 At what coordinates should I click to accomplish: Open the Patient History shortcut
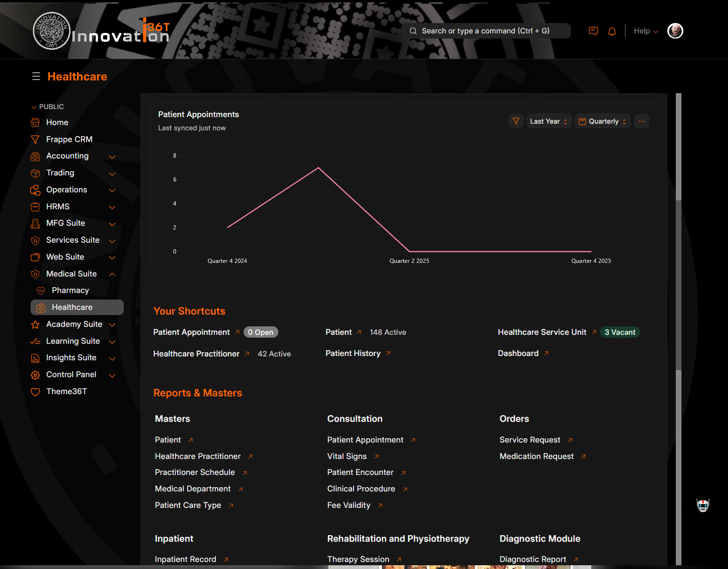coord(353,353)
